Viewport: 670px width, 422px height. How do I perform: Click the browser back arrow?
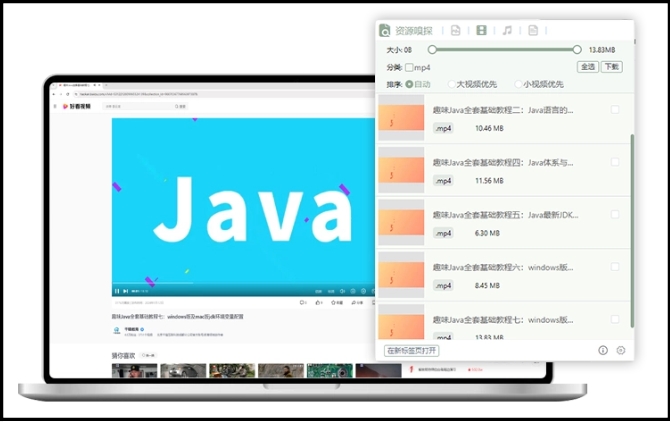point(53,94)
